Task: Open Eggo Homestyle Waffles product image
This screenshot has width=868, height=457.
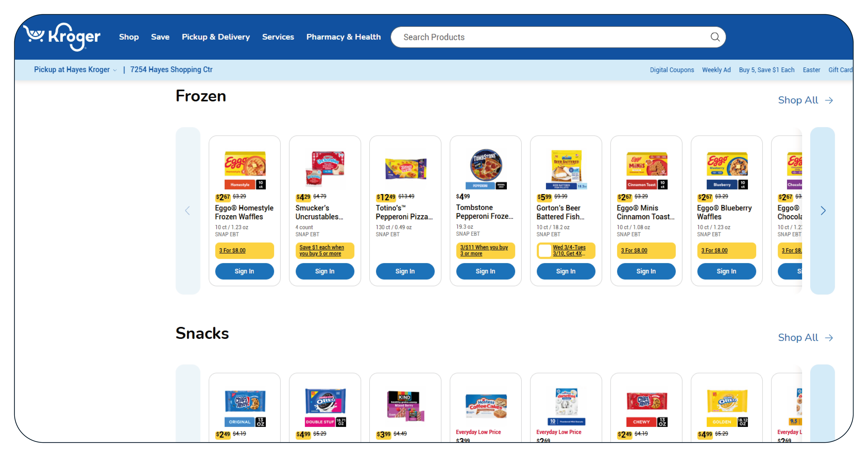Action: click(x=245, y=168)
